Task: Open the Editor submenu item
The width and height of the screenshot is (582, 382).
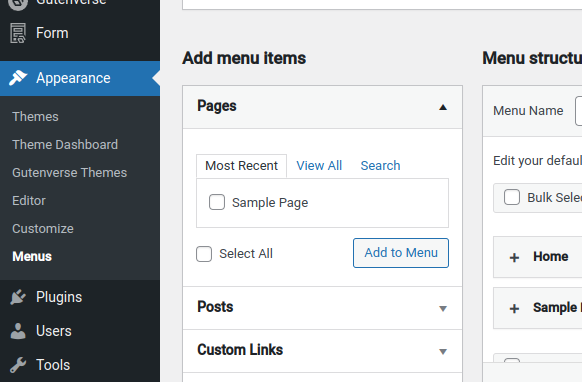Action: pos(29,200)
